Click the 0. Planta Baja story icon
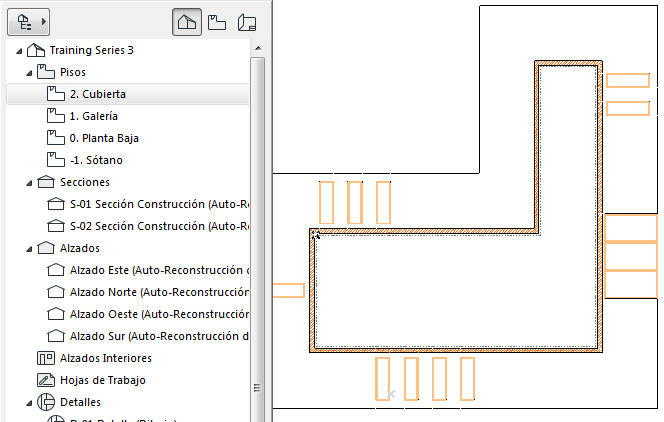 click(56, 138)
